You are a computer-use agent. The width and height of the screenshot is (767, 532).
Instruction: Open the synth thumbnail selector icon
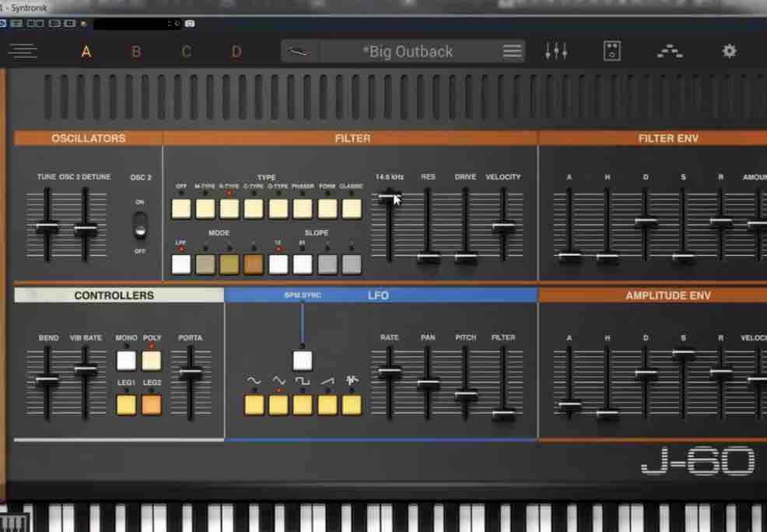[x=299, y=51]
